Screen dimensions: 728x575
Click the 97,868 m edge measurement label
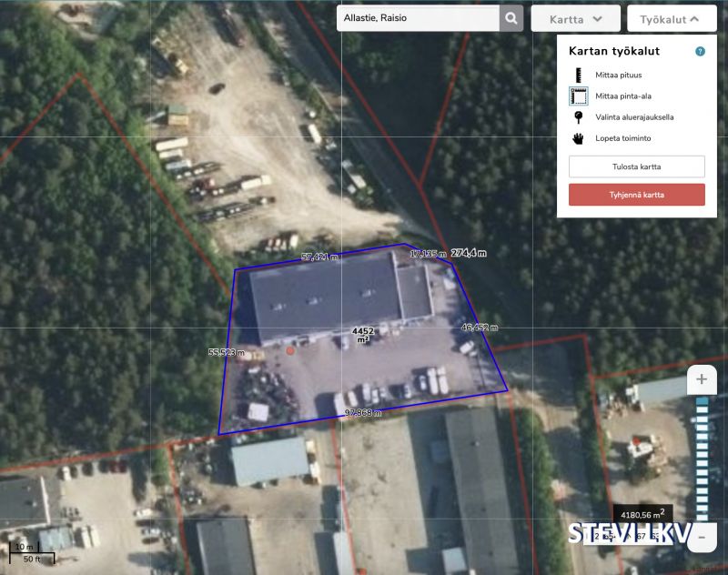tap(362, 413)
